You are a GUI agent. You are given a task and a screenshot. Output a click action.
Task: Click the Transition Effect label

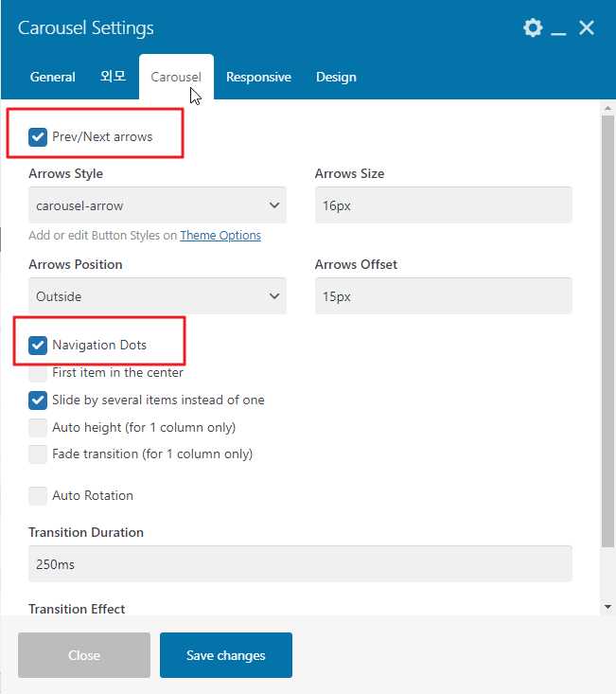coord(77,609)
